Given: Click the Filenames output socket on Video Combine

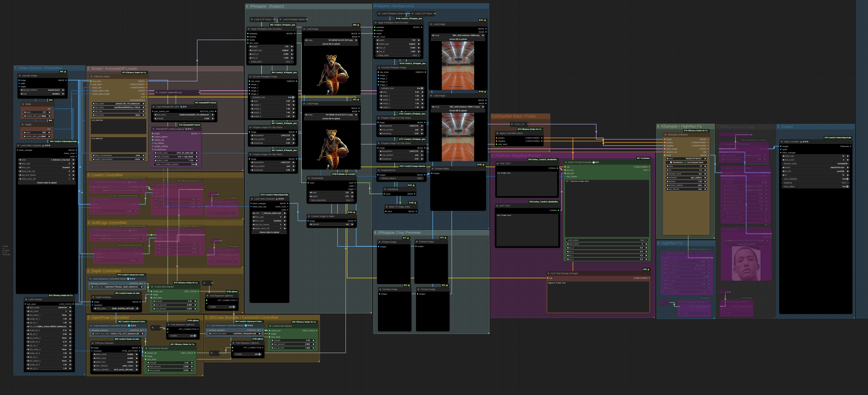Looking at the screenshot, I should pyautogui.click(x=851, y=146).
